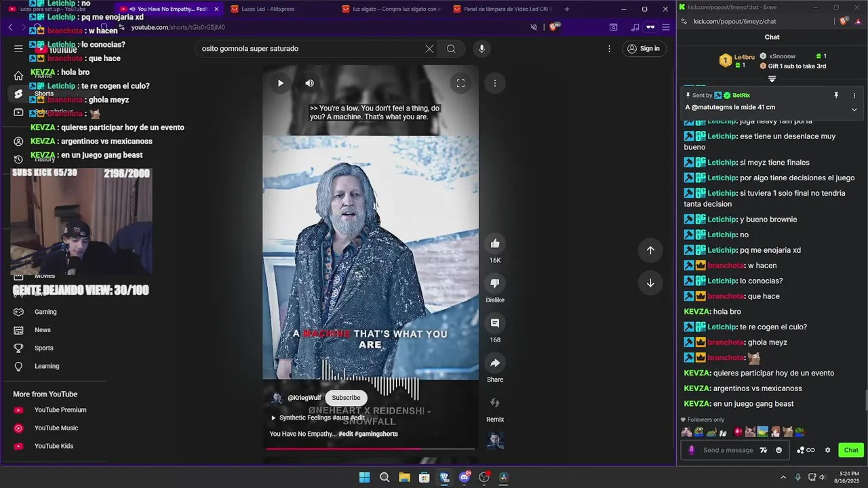
Task: Click Le4bru on gift leaderboard
Action: tap(744, 57)
